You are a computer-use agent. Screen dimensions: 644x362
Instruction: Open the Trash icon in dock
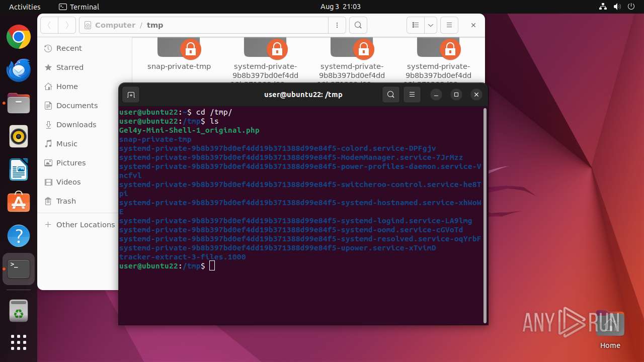[19, 310]
